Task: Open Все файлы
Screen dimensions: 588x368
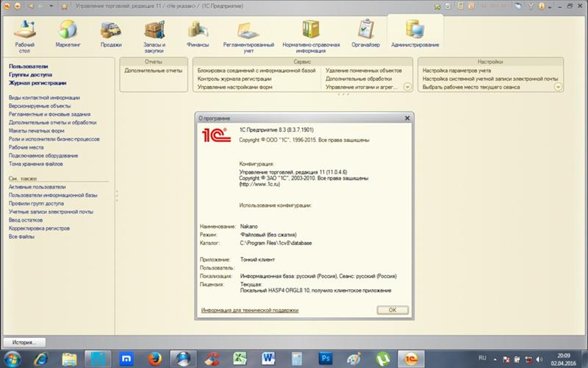Action: pyautogui.click(x=21, y=236)
